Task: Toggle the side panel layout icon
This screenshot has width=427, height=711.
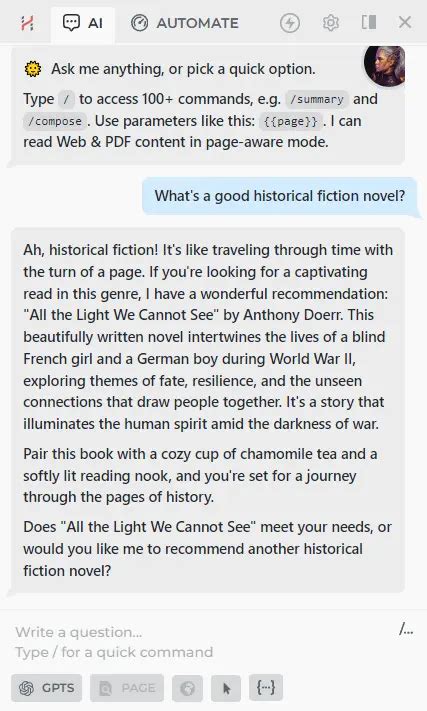Action: 369,22
